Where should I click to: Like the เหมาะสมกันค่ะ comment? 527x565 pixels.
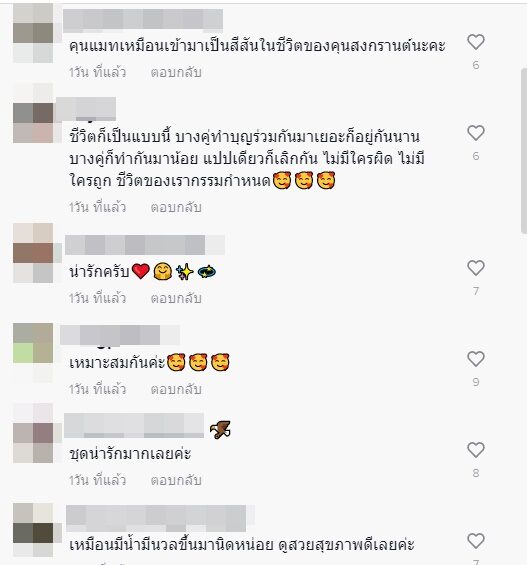pos(475,359)
